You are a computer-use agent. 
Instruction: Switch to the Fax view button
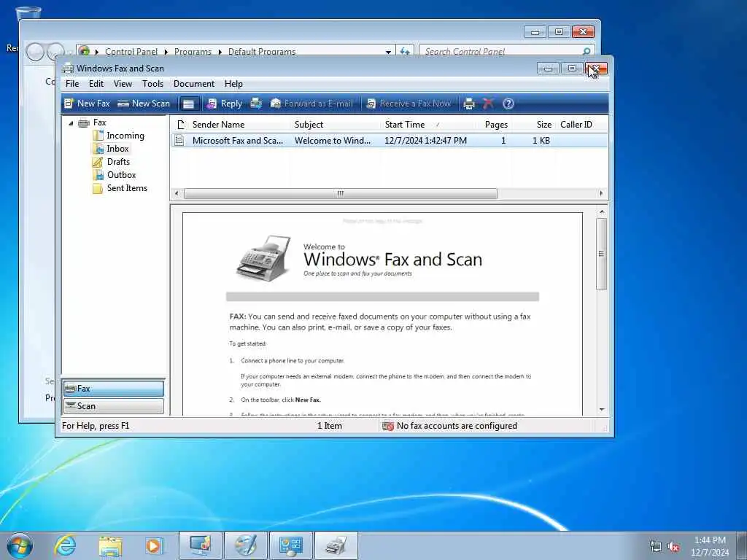pyautogui.click(x=113, y=389)
